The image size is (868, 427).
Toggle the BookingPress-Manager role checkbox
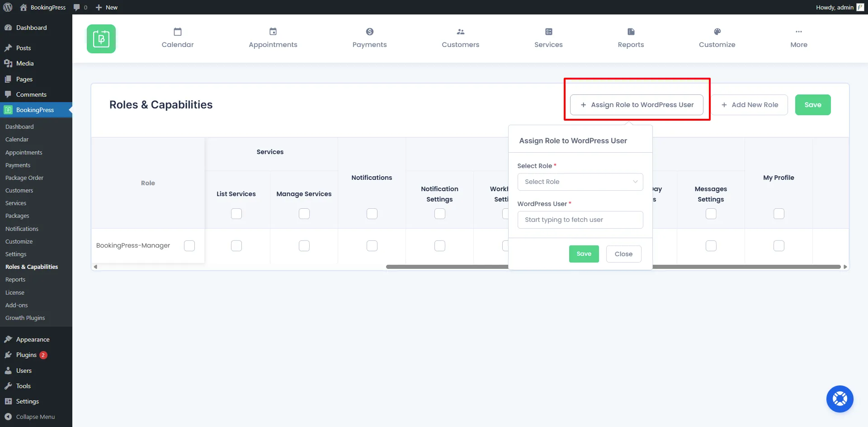coord(189,246)
